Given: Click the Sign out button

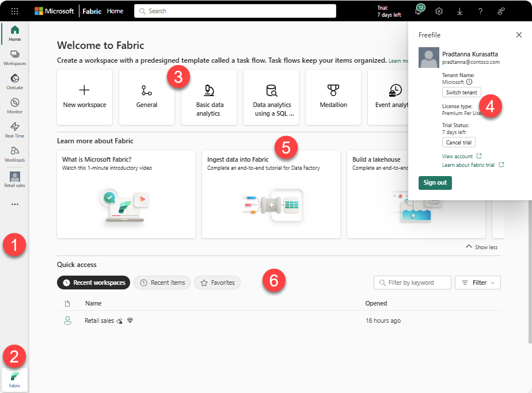Looking at the screenshot, I should pos(435,182).
